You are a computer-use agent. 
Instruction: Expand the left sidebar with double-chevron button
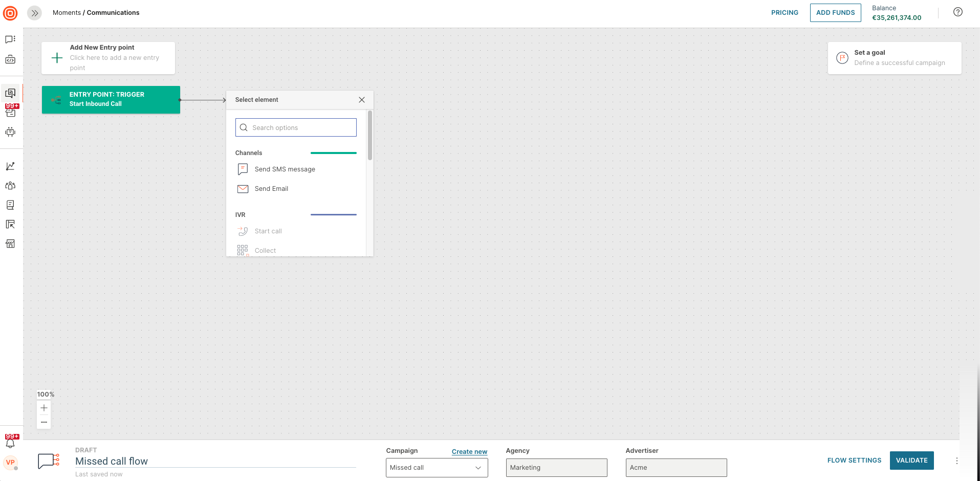(34, 13)
